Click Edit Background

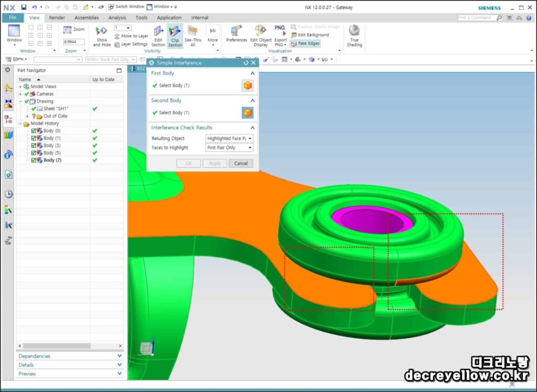coord(310,35)
